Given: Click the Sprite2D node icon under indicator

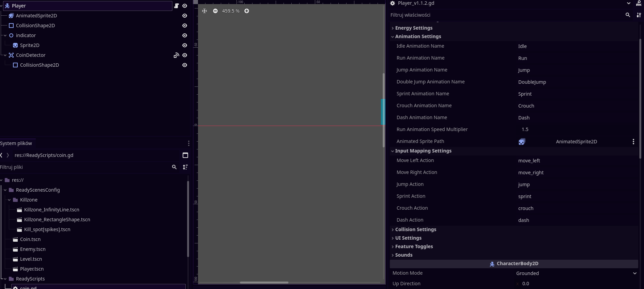Looking at the screenshot, I should pos(15,45).
